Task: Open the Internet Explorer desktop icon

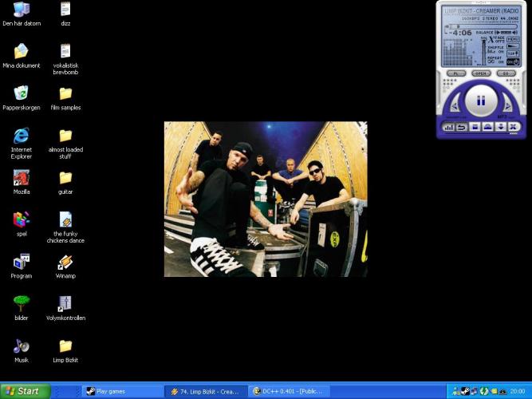Action: (x=22, y=136)
